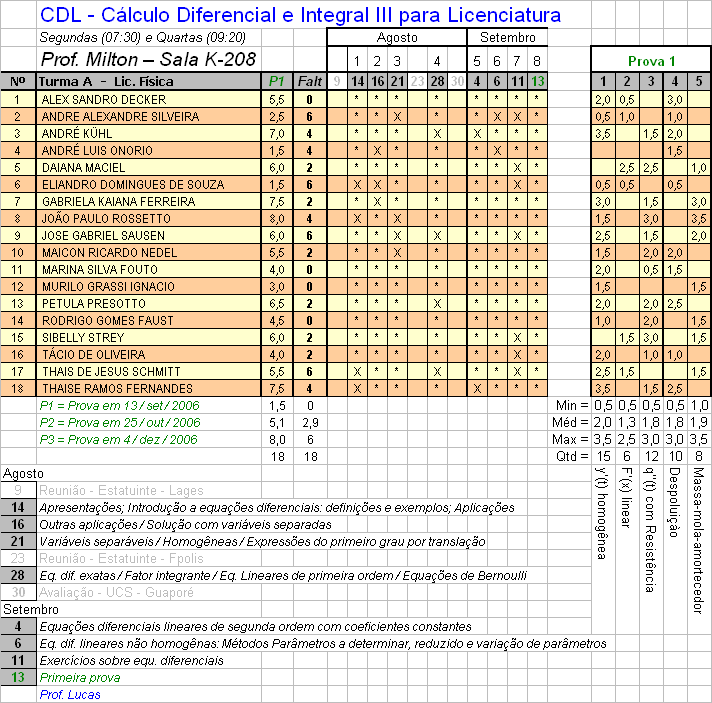Select 'ANDRE ALEXANDRE SILVEIRA' row name
This screenshot has height=703, width=712.
pos(120,117)
